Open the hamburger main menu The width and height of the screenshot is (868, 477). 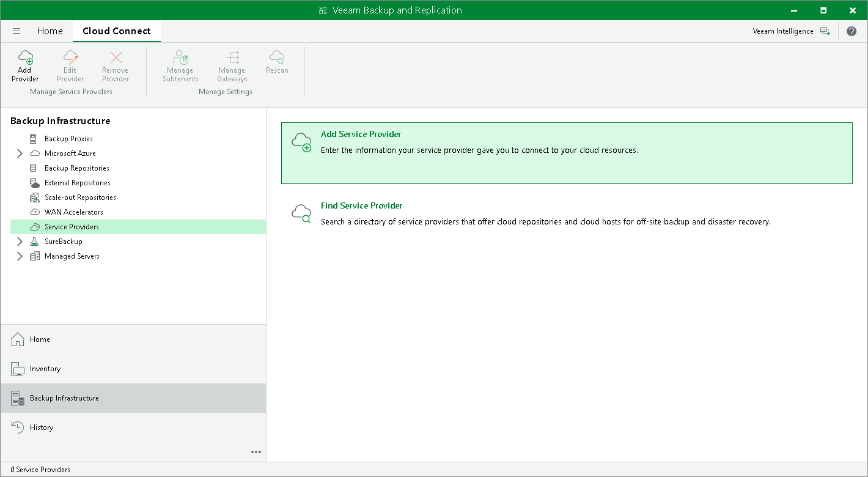tap(17, 31)
